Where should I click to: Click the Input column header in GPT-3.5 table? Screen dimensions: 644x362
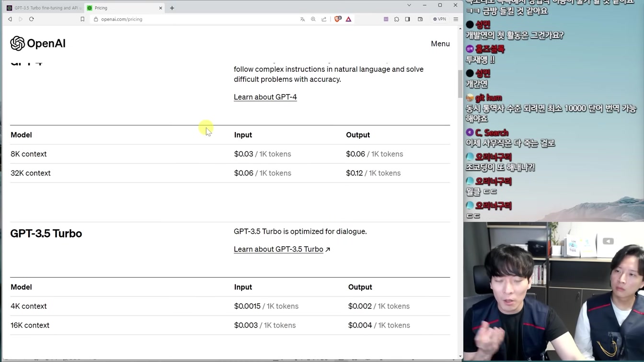[243, 287]
